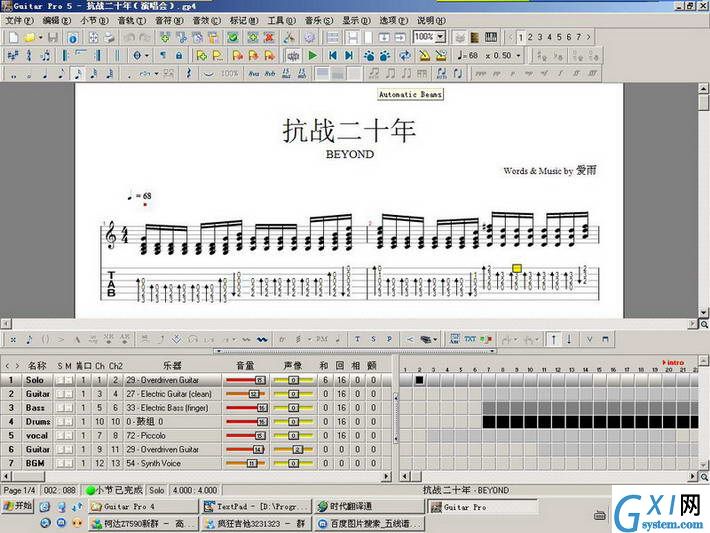
Task: Click the red intro marker in timeline
Action: point(673,362)
